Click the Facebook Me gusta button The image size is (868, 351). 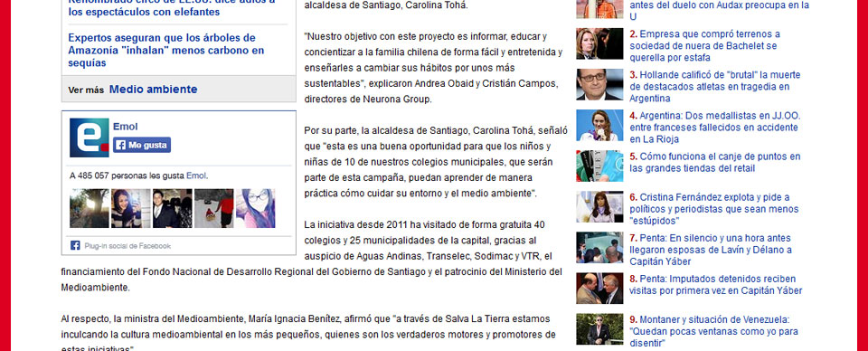(142, 145)
